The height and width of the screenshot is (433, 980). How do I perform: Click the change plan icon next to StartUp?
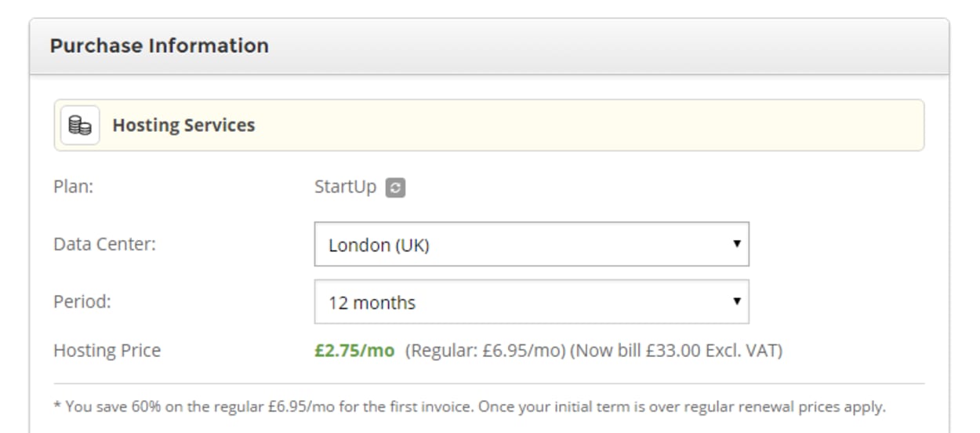click(395, 188)
